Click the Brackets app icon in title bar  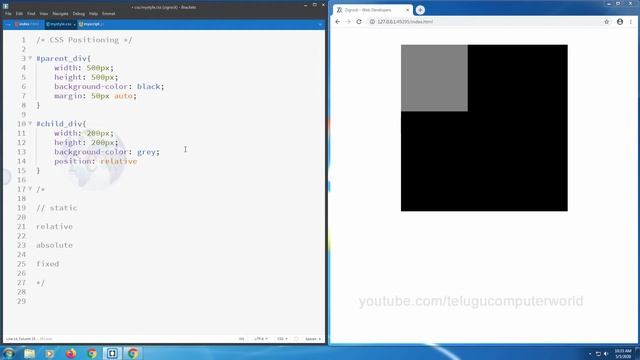(6, 6)
